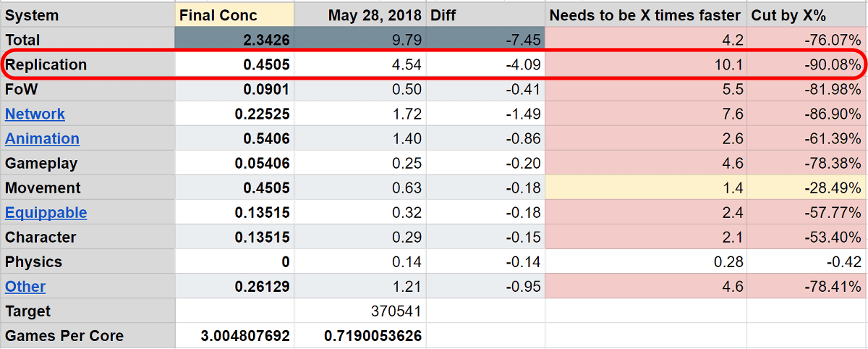Viewport: 868px width, 349px height.
Task: Select the Replication row label
Action: tap(46, 65)
